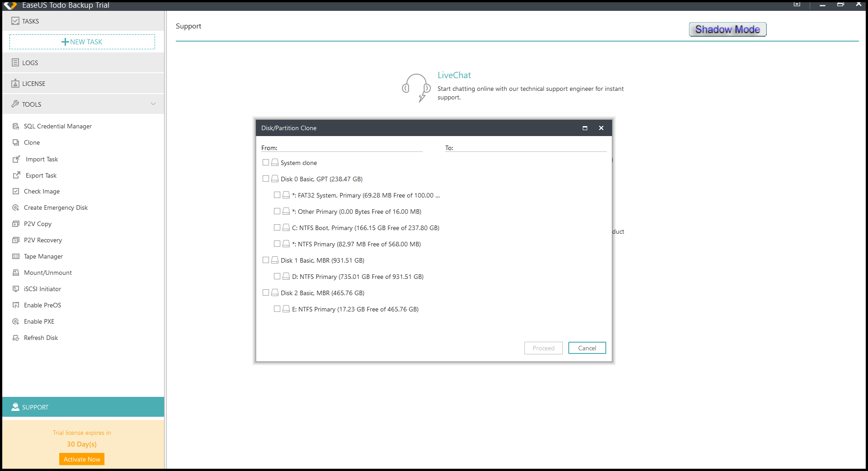This screenshot has width=868, height=471.
Task: Click the Tools wrench icon
Action: click(15, 104)
